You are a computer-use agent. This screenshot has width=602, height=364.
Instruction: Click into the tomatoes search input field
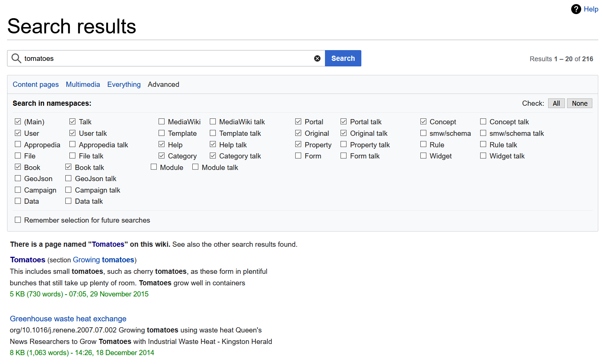[167, 58]
